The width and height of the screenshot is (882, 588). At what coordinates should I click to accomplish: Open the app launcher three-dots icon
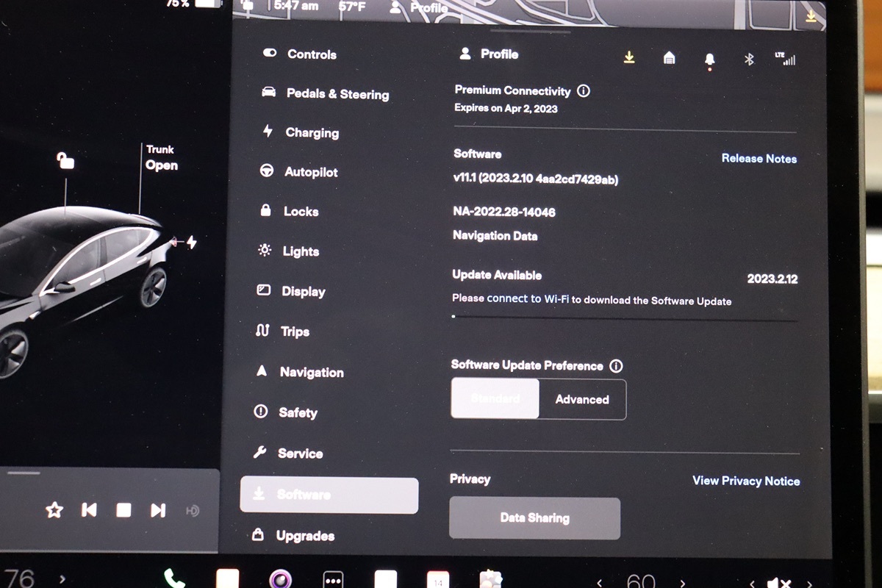click(333, 579)
